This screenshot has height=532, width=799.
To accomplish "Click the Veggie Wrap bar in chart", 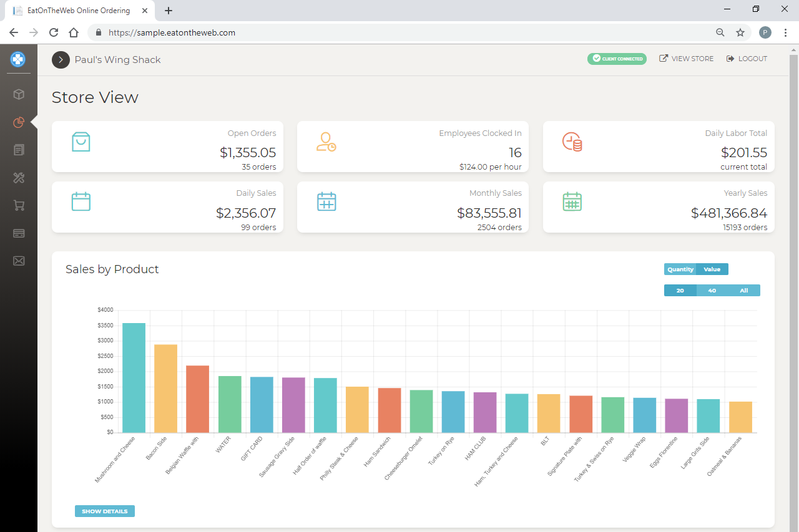I will click(645, 415).
